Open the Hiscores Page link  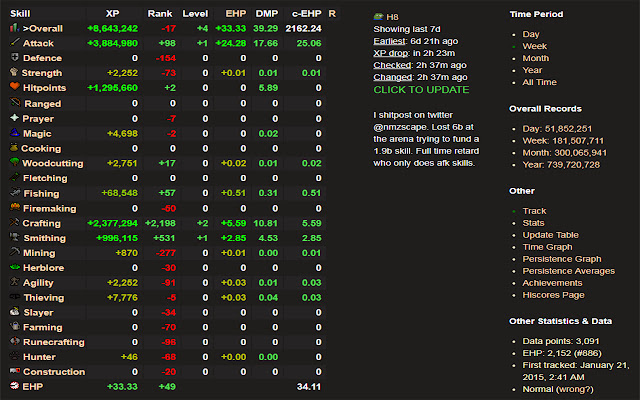(554, 294)
